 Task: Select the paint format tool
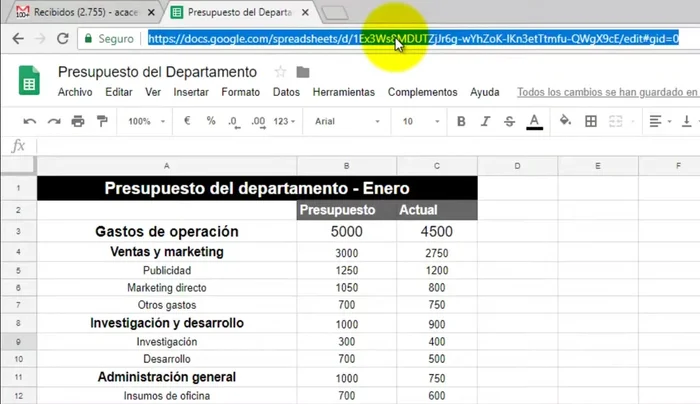pyautogui.click(x=102, y=121)
